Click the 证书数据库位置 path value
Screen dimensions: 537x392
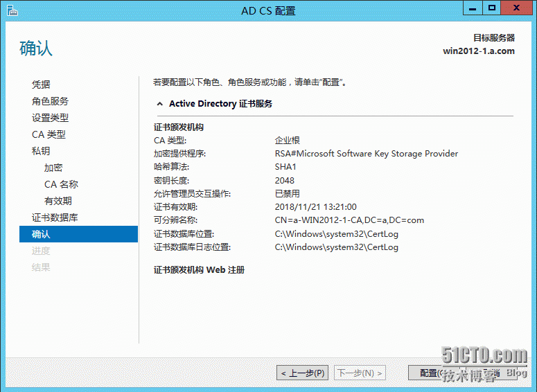coord(337,234)
